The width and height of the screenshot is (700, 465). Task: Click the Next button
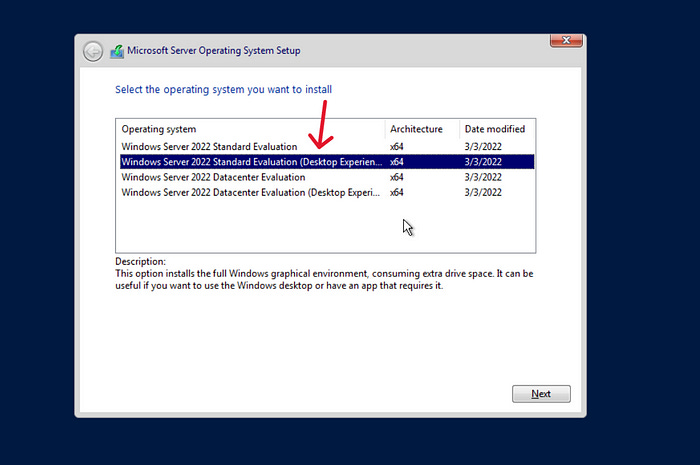click(x=541, y=394)
